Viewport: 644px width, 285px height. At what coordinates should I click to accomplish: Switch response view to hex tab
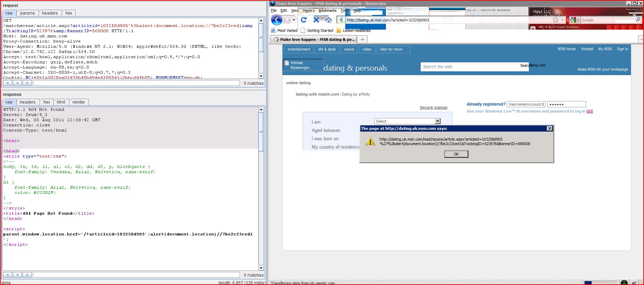[47, 102]
